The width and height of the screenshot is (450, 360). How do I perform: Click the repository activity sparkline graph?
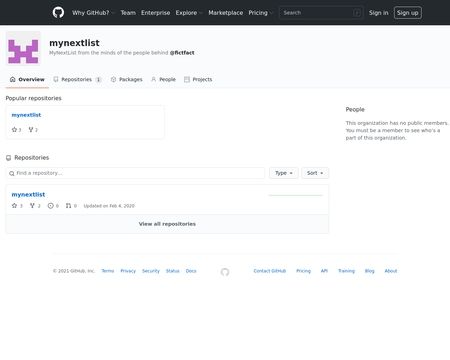[296, 195]
